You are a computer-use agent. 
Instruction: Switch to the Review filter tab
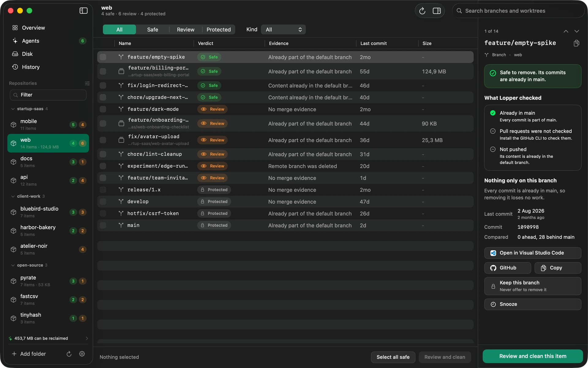click(x=186, y=29)
